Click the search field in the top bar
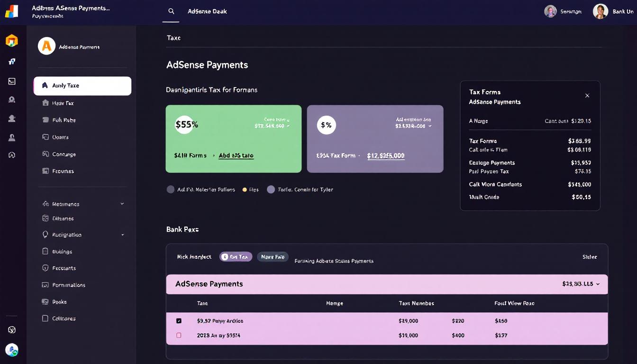The height and width of the screenshot is (364, 637). click(x=171, y=11)
